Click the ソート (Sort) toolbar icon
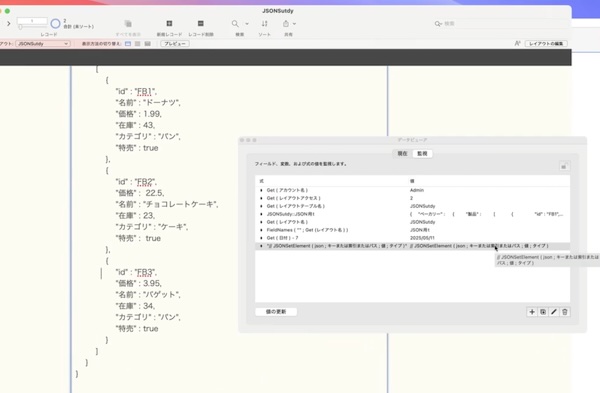 [x=264, y=24]
